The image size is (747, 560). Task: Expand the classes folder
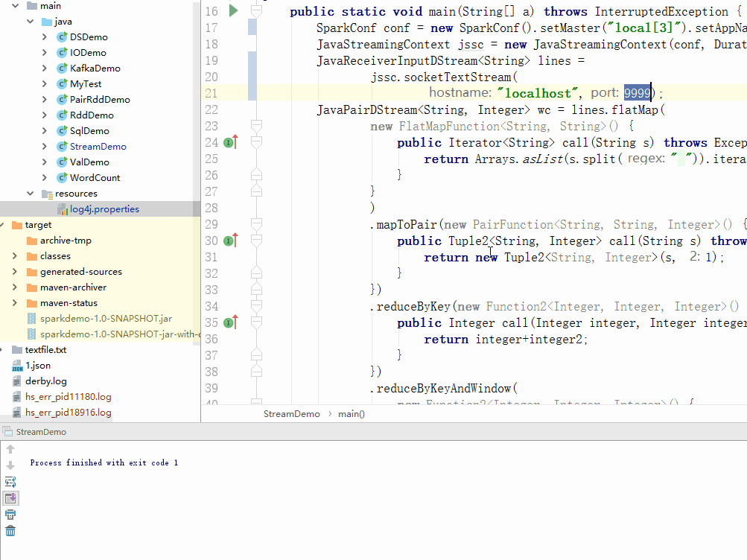(15, 256)
